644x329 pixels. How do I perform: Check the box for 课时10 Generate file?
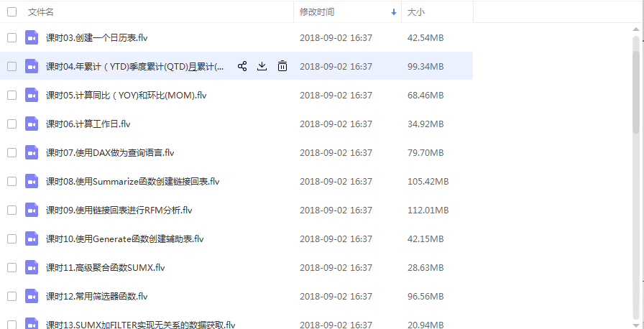[12, 238]
